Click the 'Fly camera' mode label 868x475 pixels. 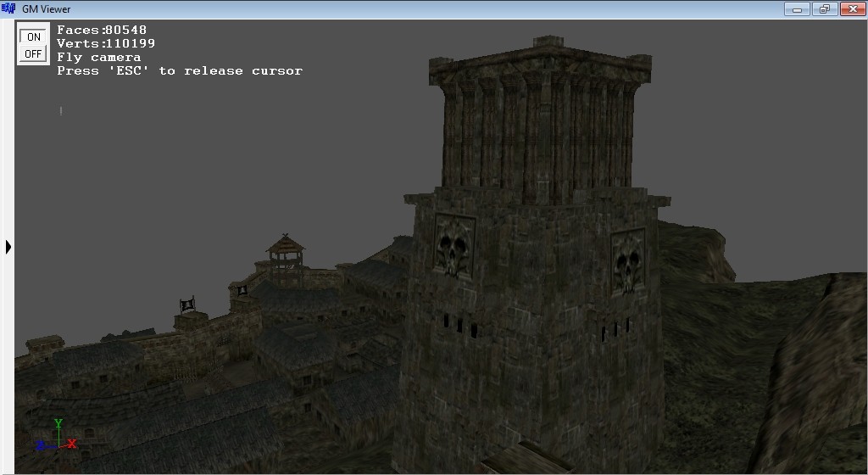99,58
